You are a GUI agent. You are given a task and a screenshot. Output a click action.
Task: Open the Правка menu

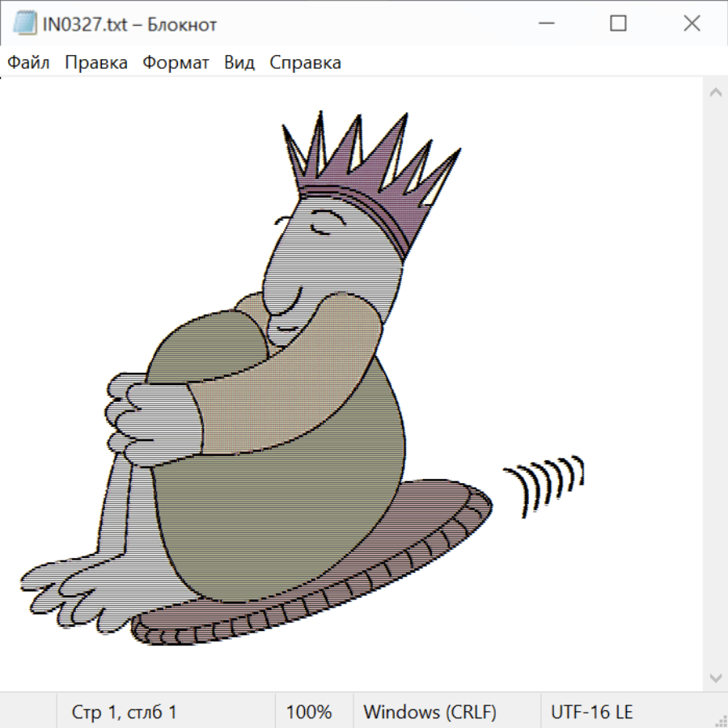pyautogui.click(x=96, y=63)
